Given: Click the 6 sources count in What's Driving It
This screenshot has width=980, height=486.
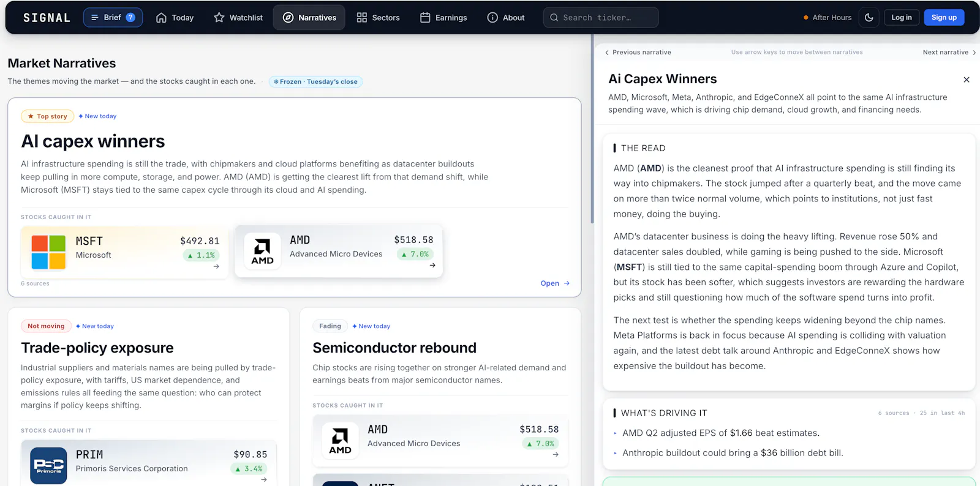Looking at the screenshot, I should pyautogui.click(x=894, y=413).
